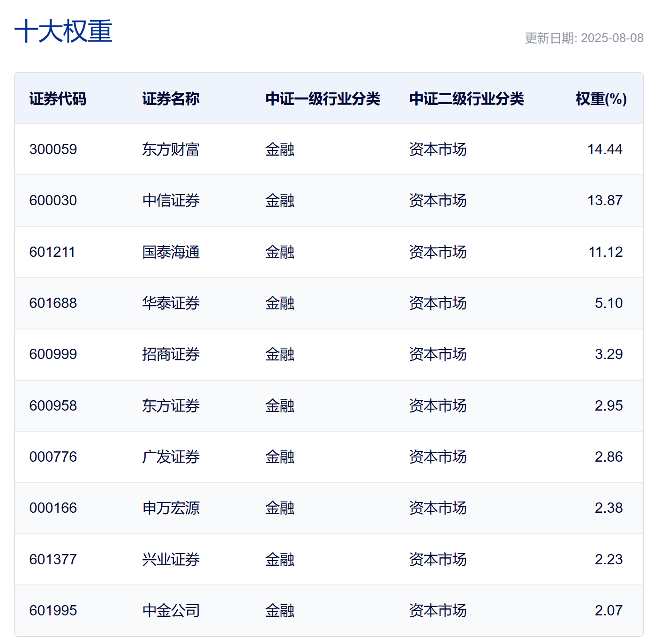This screenshot has height=644, width=653.
Task: Click 金融 in the 招商证券 row
Action: [280, 354]
